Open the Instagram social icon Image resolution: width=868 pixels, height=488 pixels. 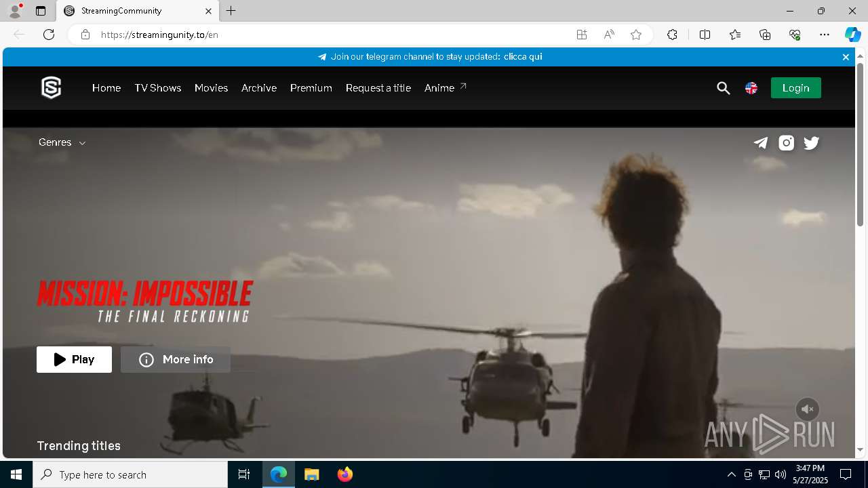tap(786, 142)
